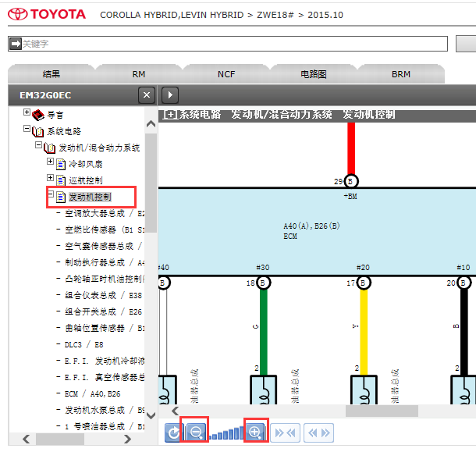
Task: Click the black wire at pin 20 #10
Action: pos(464,332)
